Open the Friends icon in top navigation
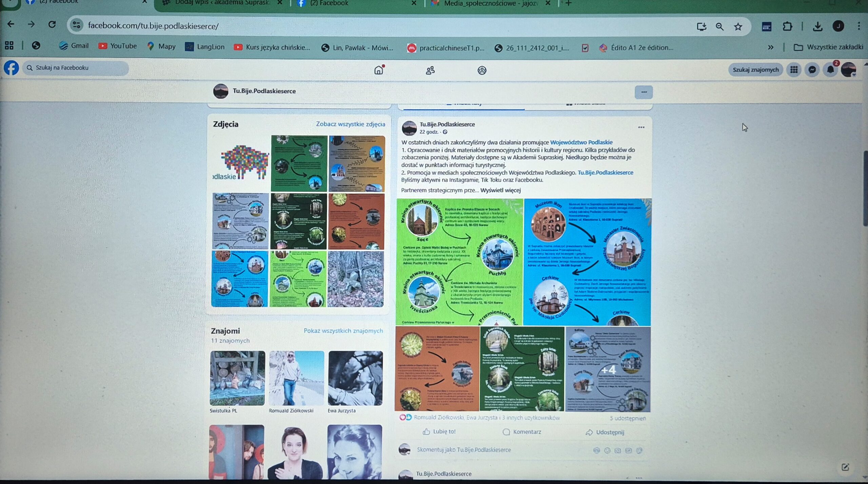Image resolution: width=868 pixels, height=484 pixels. (430, 70)
